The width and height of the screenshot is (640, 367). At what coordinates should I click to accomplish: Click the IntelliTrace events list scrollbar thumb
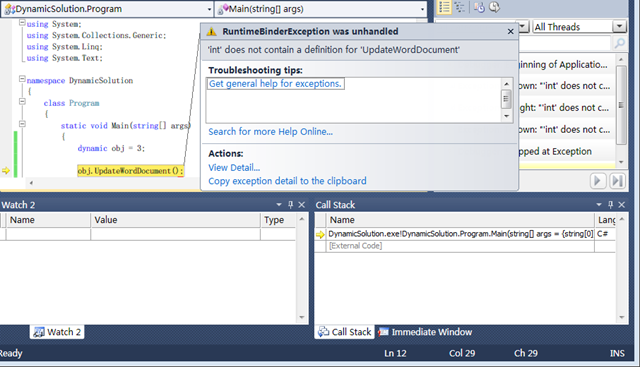tap(621, 105)
